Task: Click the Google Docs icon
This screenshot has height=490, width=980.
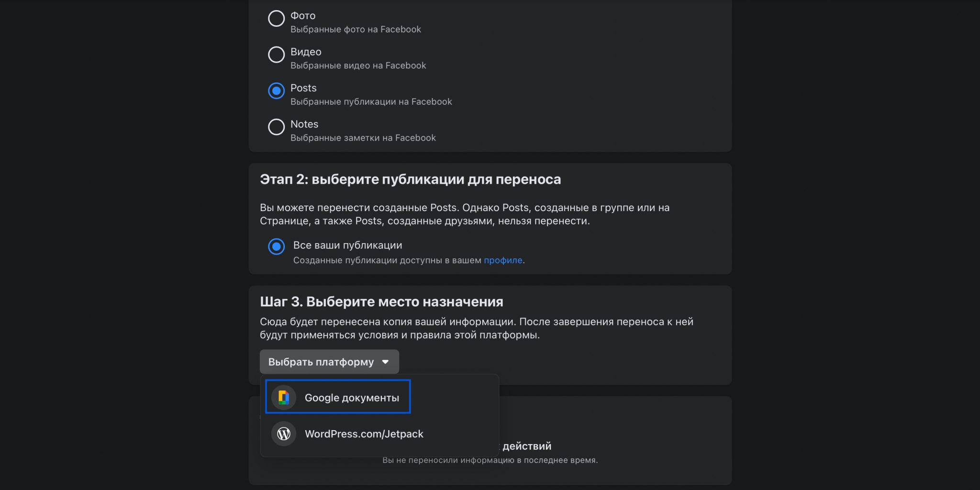Action: click(284, 398)
